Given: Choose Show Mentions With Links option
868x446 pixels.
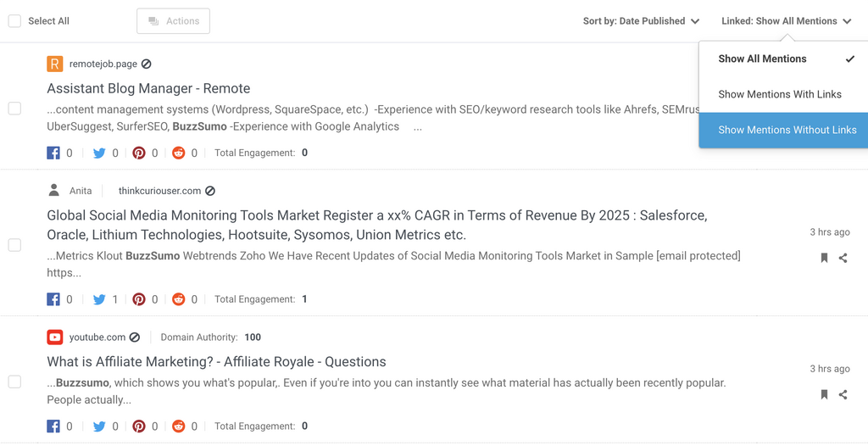Looking at the screenshot, I should point(779,94).
